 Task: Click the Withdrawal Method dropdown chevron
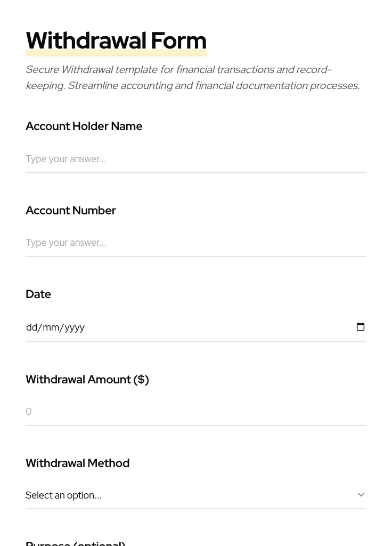click(361, 494)
